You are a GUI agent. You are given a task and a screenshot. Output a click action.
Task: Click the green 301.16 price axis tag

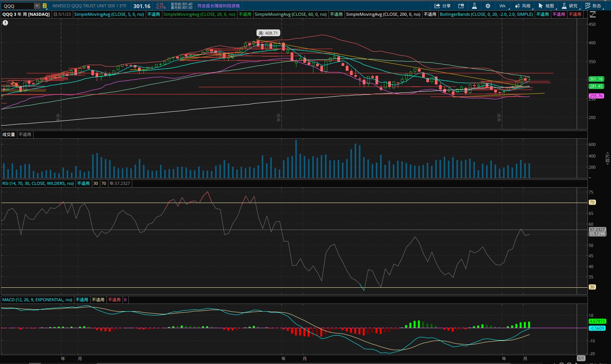click(x=596, y=79)
